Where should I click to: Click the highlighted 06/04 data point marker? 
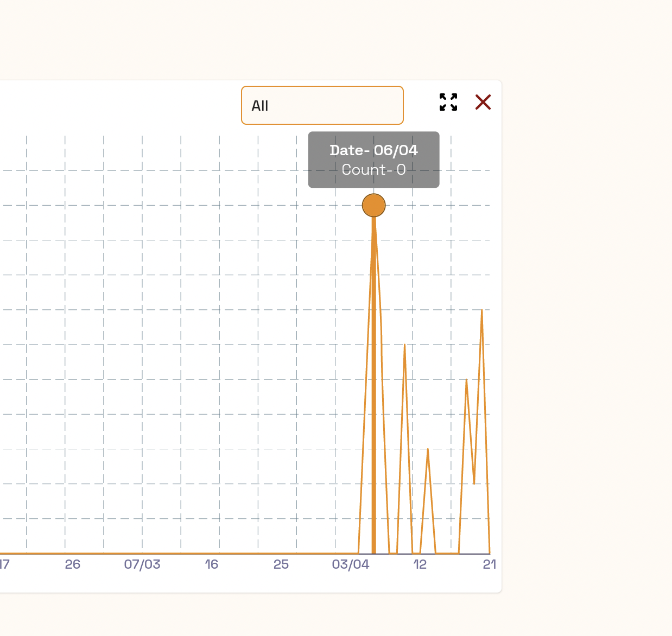click(374, 205)
